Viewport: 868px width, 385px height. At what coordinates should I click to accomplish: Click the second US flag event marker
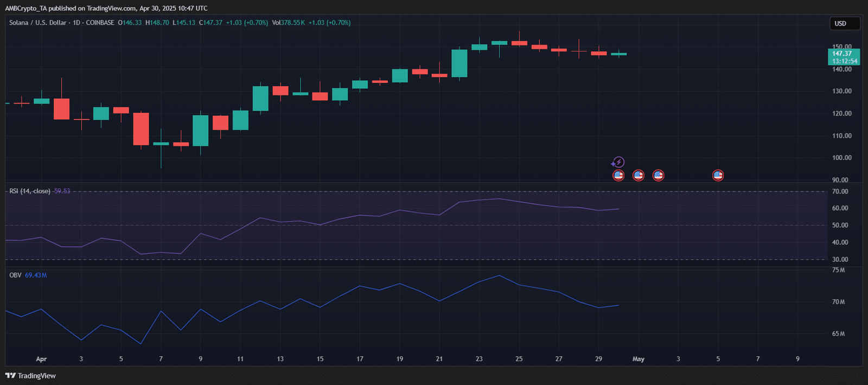[639, 175]
